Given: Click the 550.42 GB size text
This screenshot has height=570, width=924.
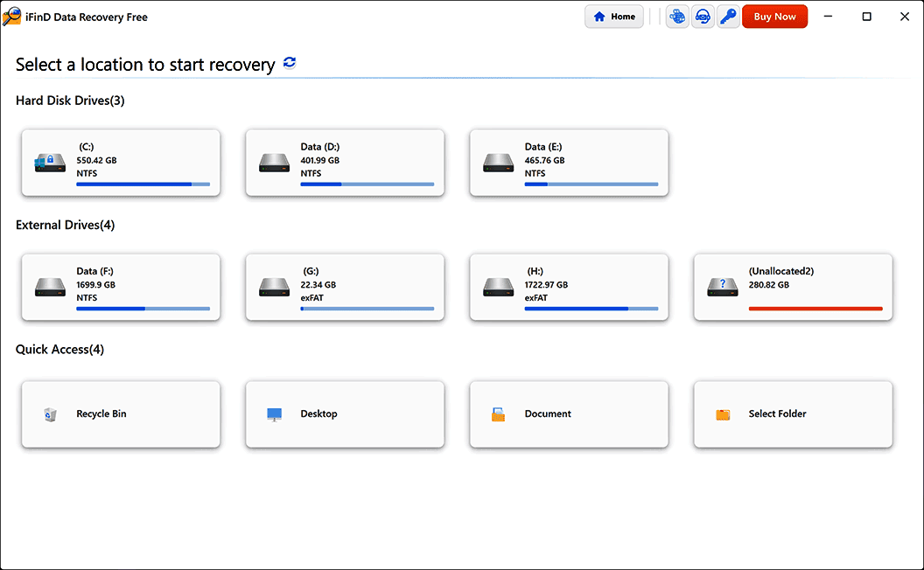Looking at the screenshot, I should [96, 160].
